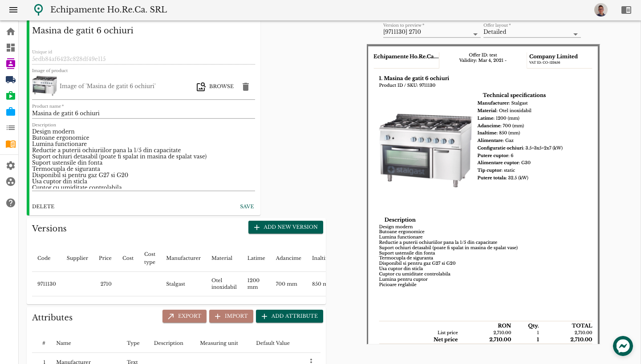The height and width of the screenshot is (364, 641).
Task: Click the Add Attribute button
Action: click(x=289, y=316)
